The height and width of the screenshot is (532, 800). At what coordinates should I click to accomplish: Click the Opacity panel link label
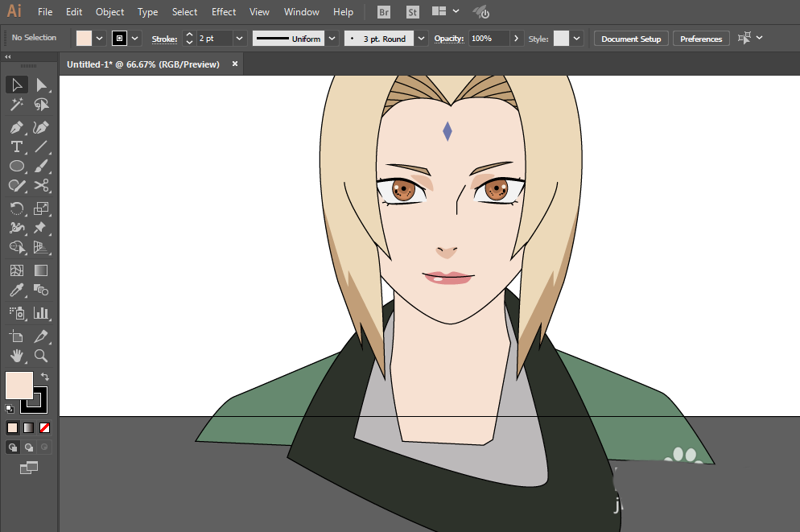[449, 39]
